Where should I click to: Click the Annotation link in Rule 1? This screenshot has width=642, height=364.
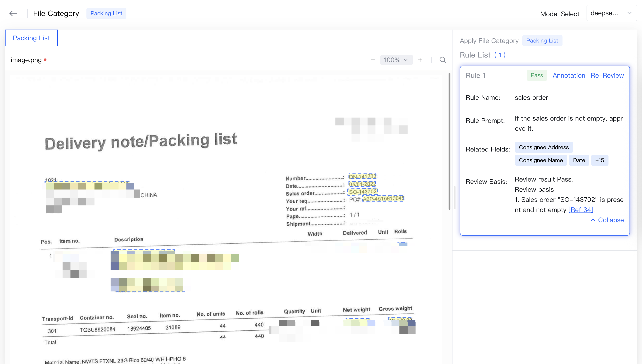pos(569,75)
